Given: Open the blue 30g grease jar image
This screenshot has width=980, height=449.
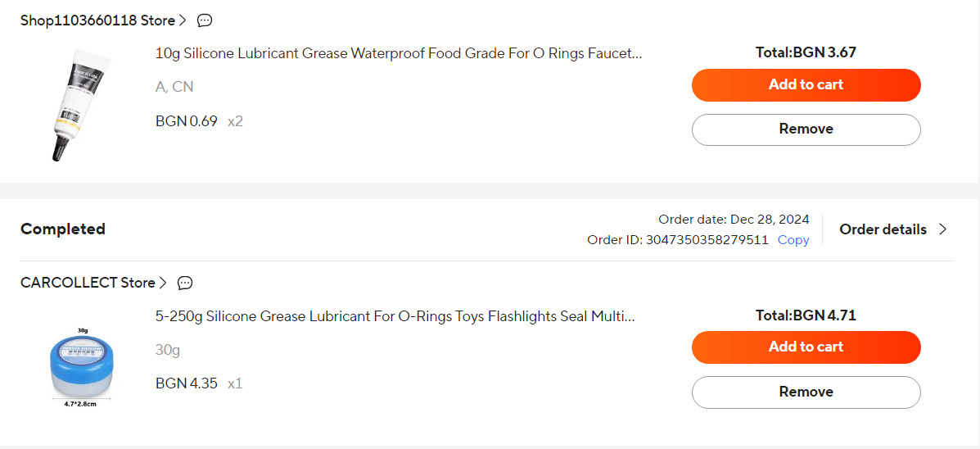Looking at the screenshot, I should (80, 362).
